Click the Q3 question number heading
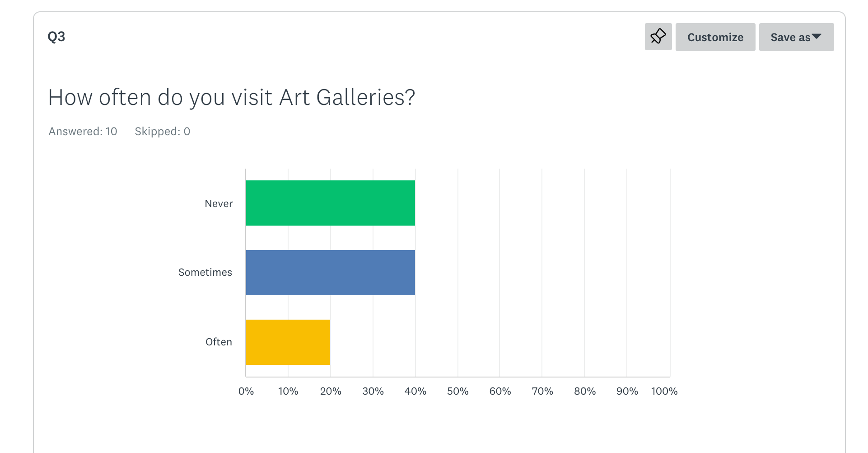 (56, 36)
